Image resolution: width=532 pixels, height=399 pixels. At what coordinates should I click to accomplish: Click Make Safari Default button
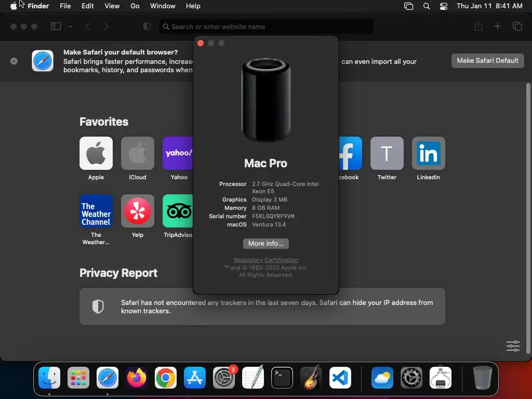coord(487,61)
